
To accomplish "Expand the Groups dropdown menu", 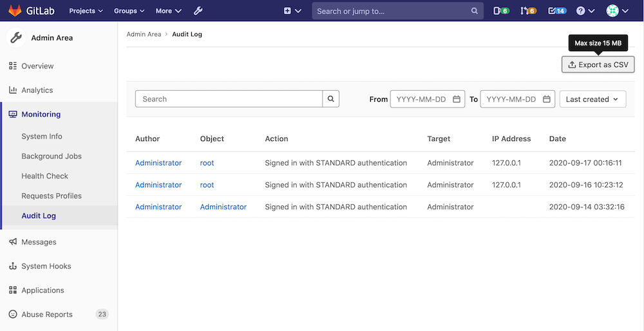I will tap(129, 11).
